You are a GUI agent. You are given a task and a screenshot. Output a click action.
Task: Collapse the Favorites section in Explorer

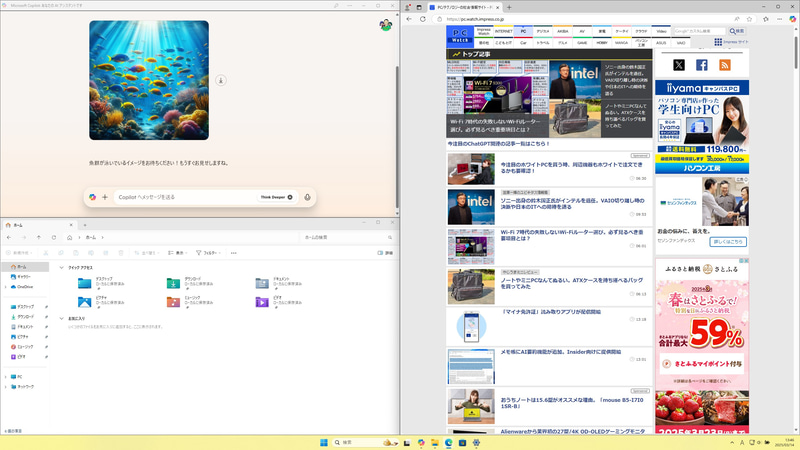point(61,318)
